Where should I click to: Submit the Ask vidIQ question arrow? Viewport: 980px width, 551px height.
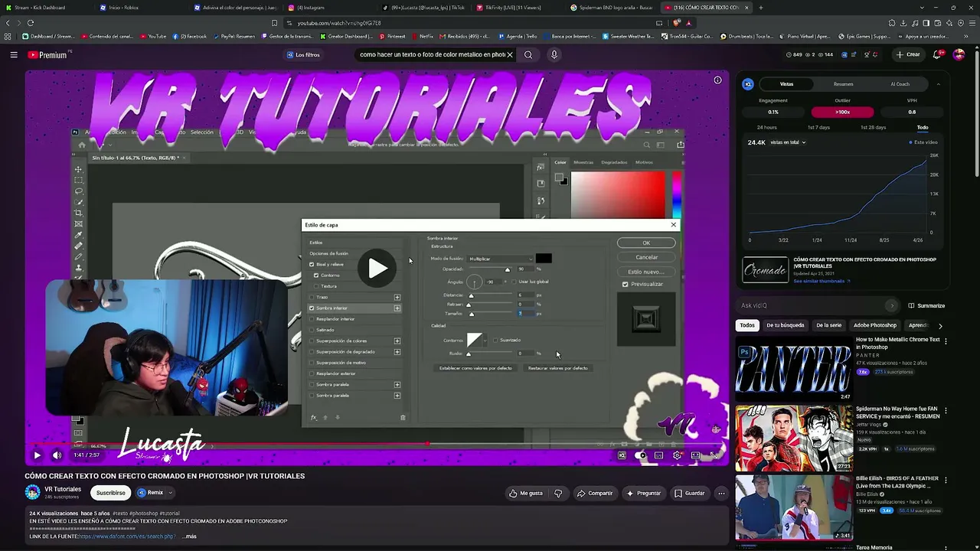pos(891,305)
